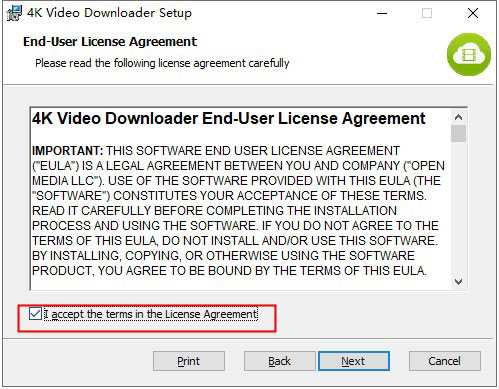Click the EULA heading in the text box
The height and width of the screenshot is (389, 499).
pos(229,118)
